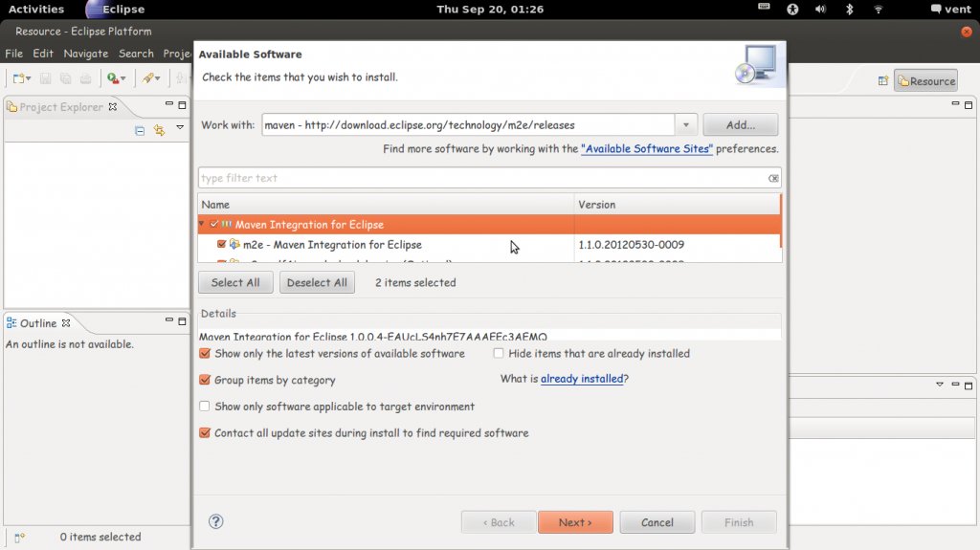This screenshot has height=550, width=980.
Task: Click the Print toolbar icon
Action: [x=85, y=78]
